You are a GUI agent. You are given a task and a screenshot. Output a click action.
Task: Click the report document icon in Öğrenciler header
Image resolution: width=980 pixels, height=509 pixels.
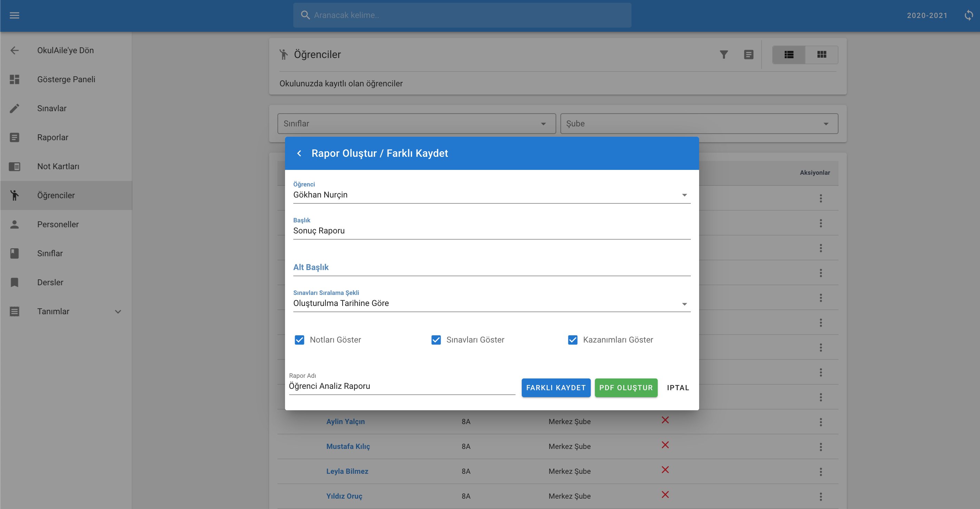pyautogui.click(x=748, y=55)
